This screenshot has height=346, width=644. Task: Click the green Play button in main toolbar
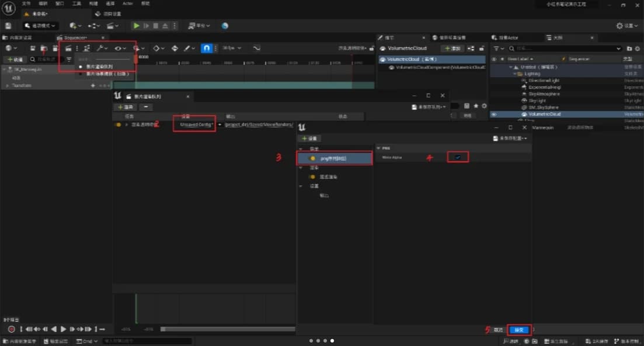(x=136, y=26)
